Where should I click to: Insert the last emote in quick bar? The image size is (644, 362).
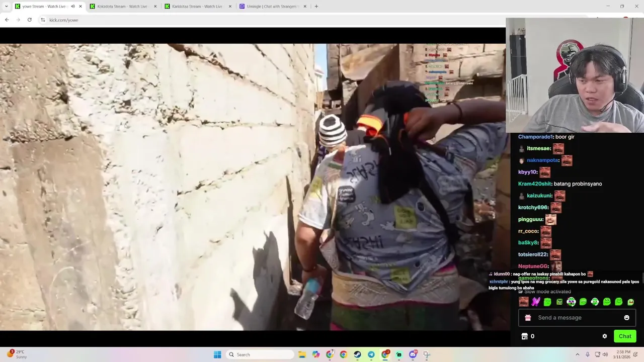tap(630, 302)
